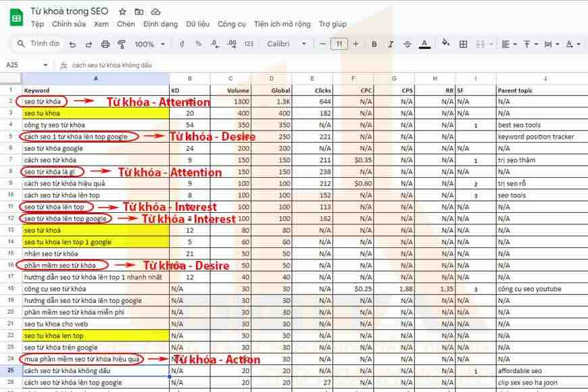This screenshot has height=392, width=588.
Task: Open the move to folder icon
Action: [139, 12]
